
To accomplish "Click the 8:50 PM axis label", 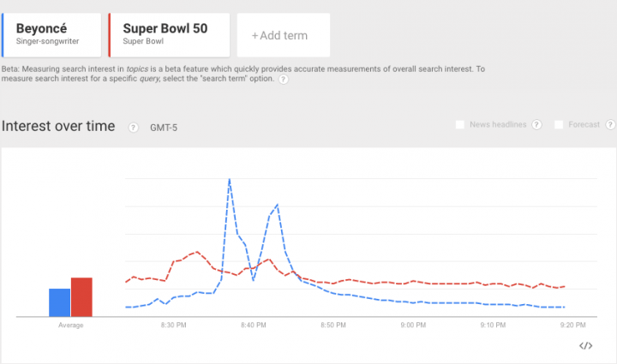I will pos(333,325).
